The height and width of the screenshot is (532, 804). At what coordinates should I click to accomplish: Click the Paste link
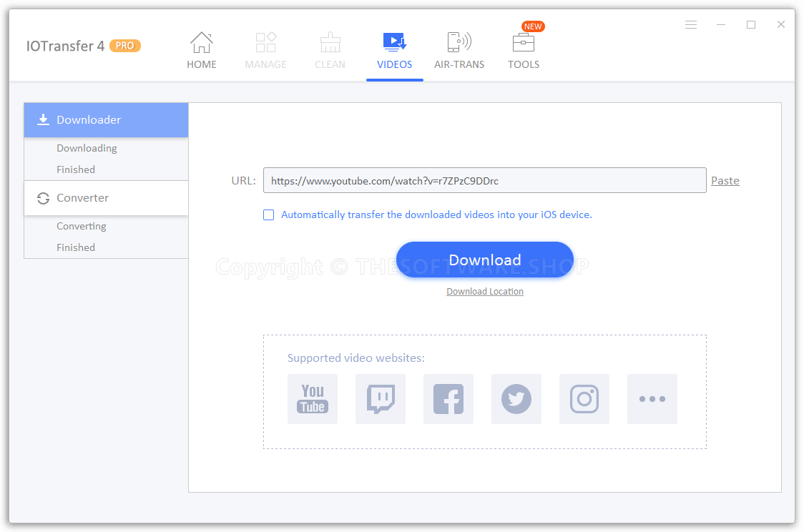725,180
